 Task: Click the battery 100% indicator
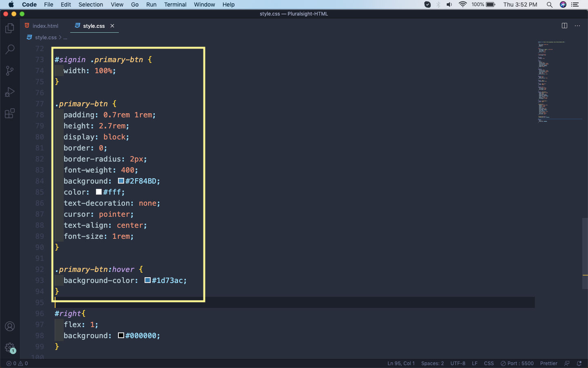pos(483,4)
